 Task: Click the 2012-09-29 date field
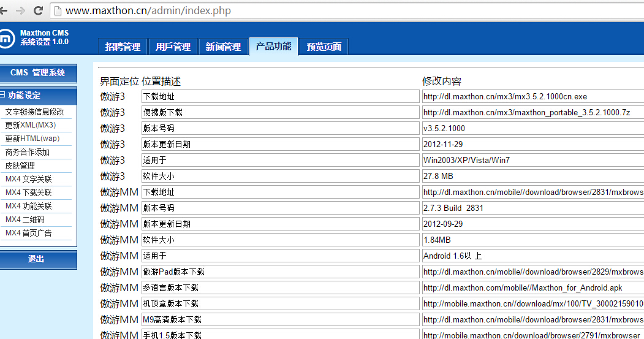[x=532, y=224]
